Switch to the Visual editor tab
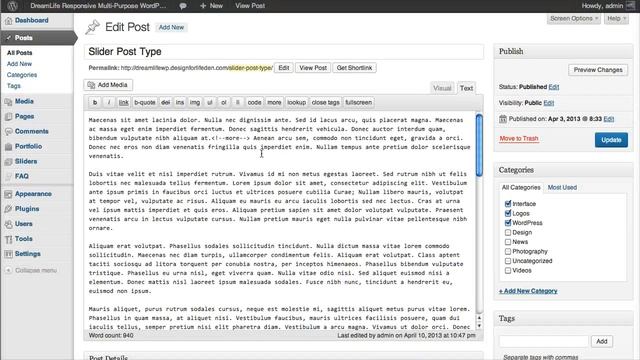The image size is (640, 360). tap(442, 88)
